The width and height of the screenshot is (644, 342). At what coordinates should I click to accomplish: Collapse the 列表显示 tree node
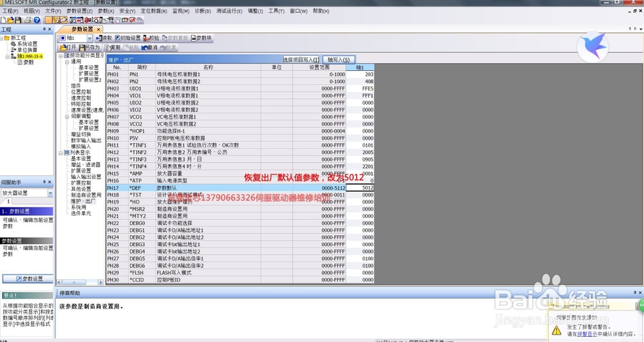pos(61,153)
